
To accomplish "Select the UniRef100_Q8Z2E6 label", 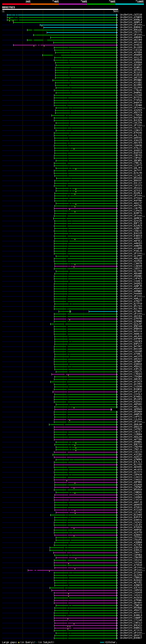I will click(x=131, y=316).
